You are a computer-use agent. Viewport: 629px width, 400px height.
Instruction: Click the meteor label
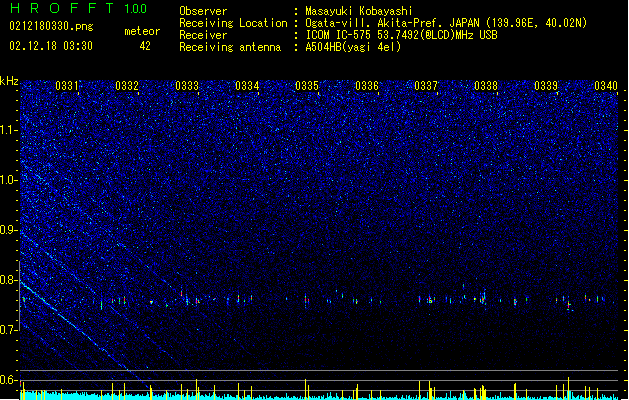click(142, 31)
